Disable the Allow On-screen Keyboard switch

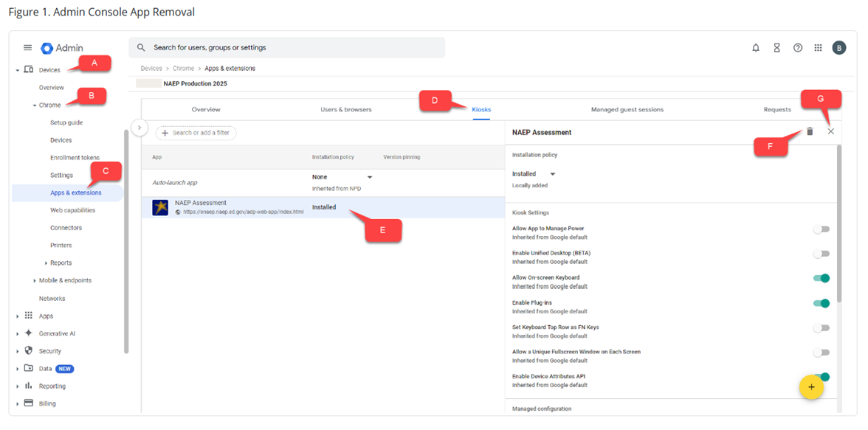[821, 278]
